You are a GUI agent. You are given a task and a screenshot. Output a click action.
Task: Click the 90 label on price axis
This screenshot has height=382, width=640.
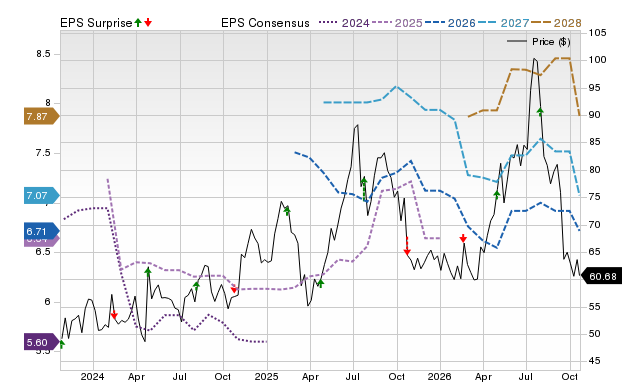594,115
